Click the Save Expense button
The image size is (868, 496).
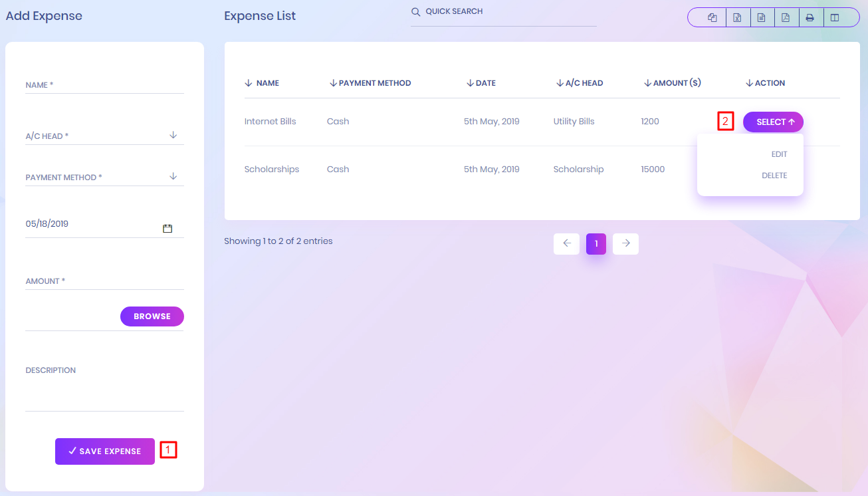point(105,451)
